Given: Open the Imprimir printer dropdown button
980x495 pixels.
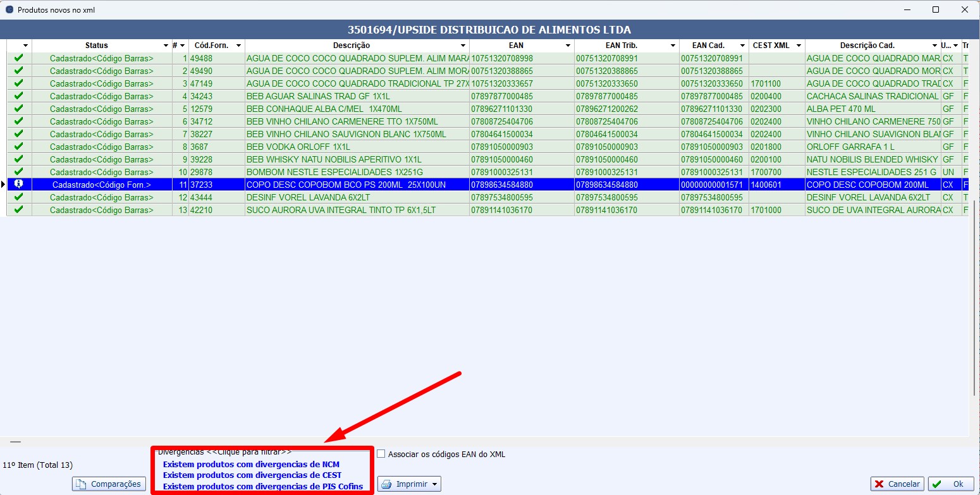Looking at the screenshot, I should (409, 484).
